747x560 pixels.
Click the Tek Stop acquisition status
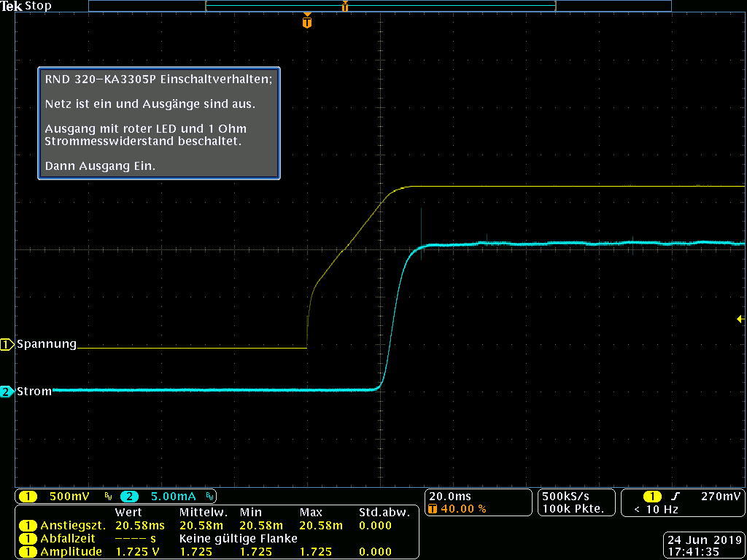coord(26,7)
